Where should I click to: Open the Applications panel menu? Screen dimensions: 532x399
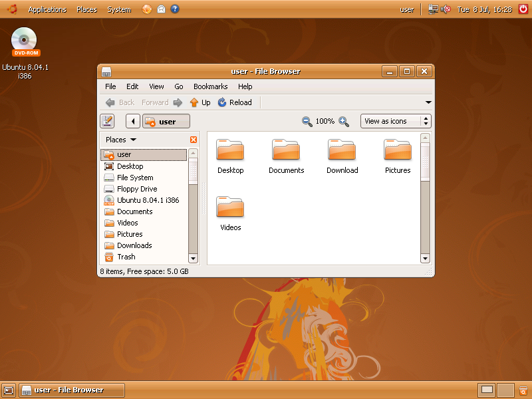47,9
